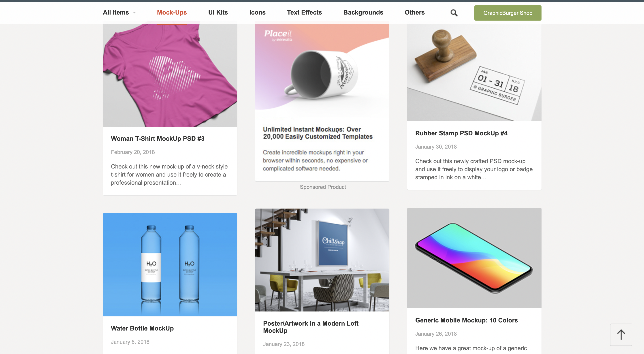Open the search magnifier icon
This screenshot has width=644, height=354.
454,13
